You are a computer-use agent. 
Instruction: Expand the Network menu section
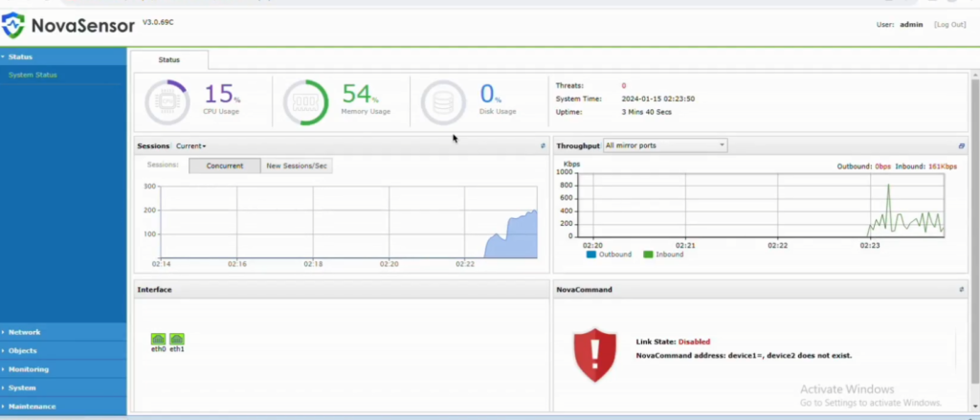coord(63,332)
